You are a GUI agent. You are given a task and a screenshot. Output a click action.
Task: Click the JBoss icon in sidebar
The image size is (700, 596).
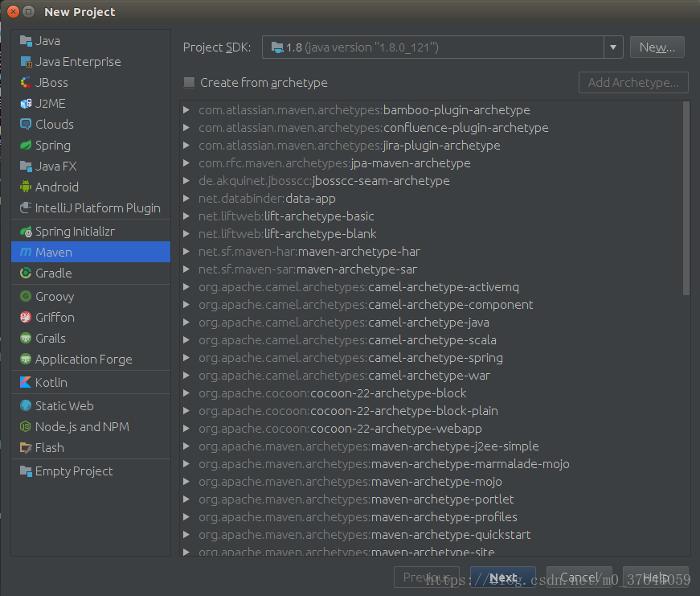click(x=26, y=83)
